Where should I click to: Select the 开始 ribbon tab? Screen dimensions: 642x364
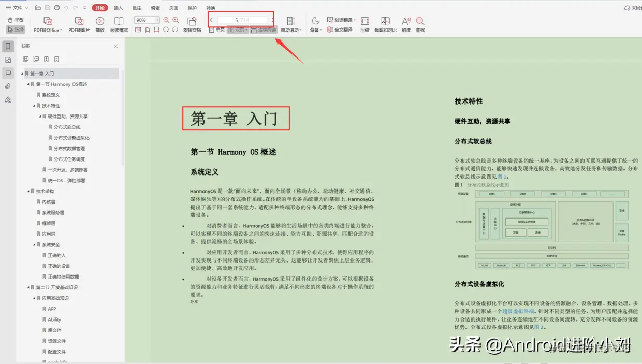coord(100,8)
